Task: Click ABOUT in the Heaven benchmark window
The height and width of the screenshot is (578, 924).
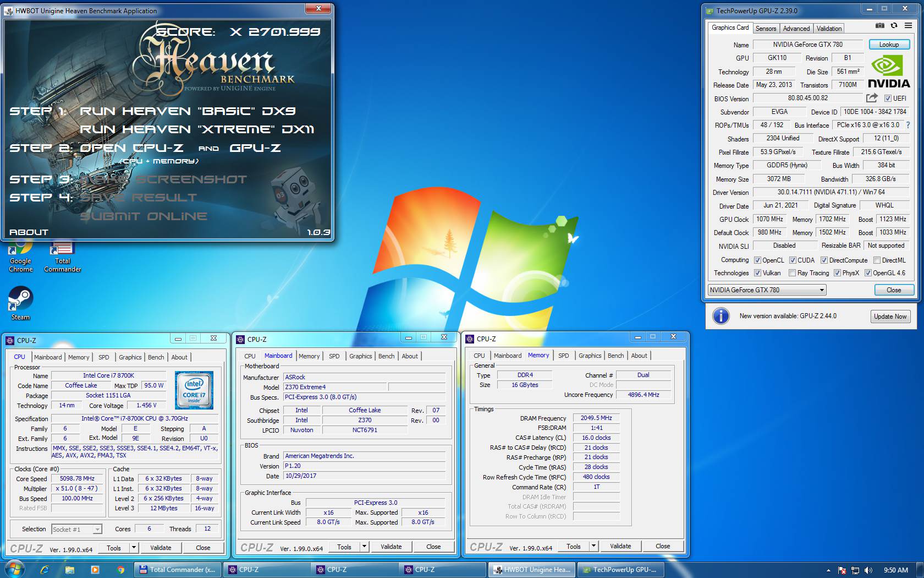Action: (29, 232)
